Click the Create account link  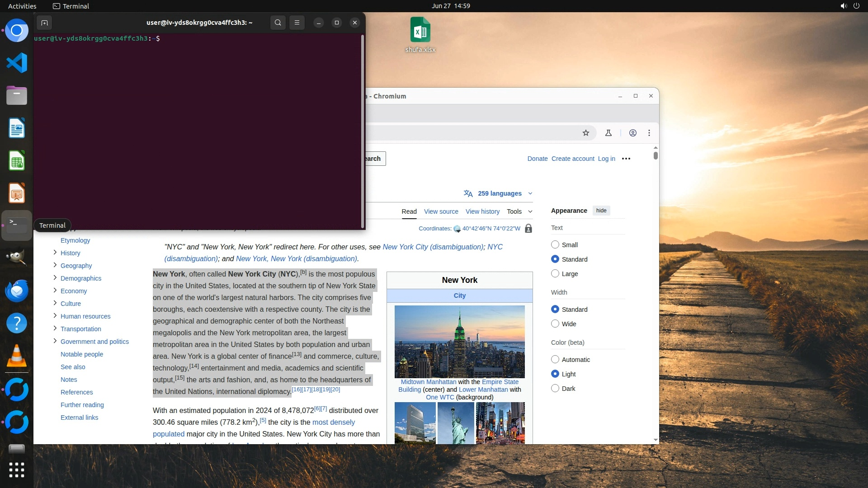[x=573, y=159]
